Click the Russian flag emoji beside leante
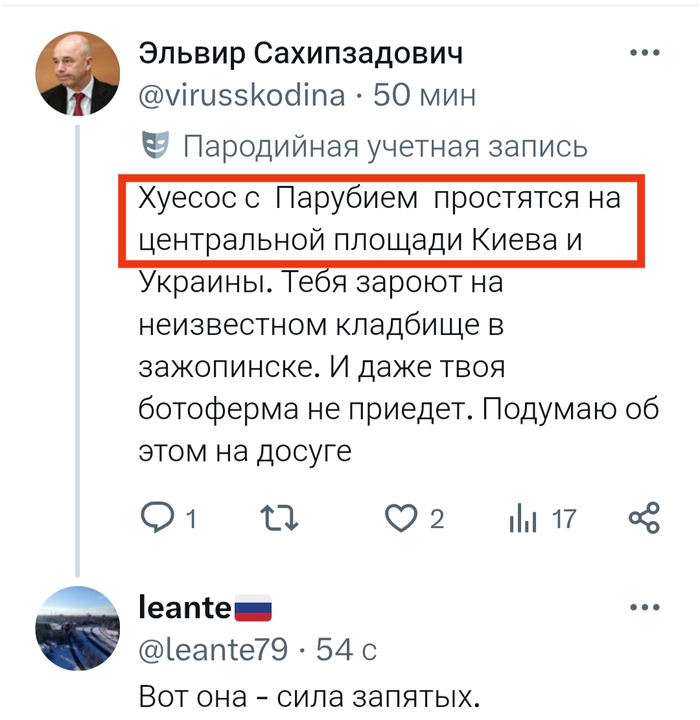Image resolution: width=700 pixels, height=720 pixels. [253, 608]
